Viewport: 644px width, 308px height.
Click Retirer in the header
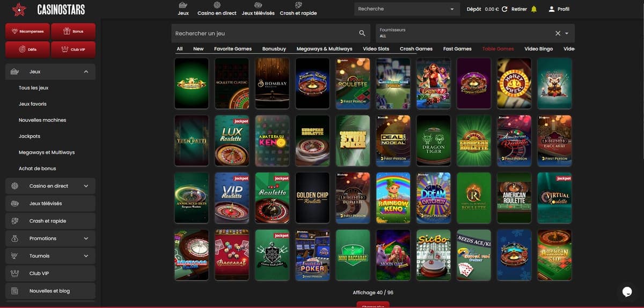click(519, 9)
